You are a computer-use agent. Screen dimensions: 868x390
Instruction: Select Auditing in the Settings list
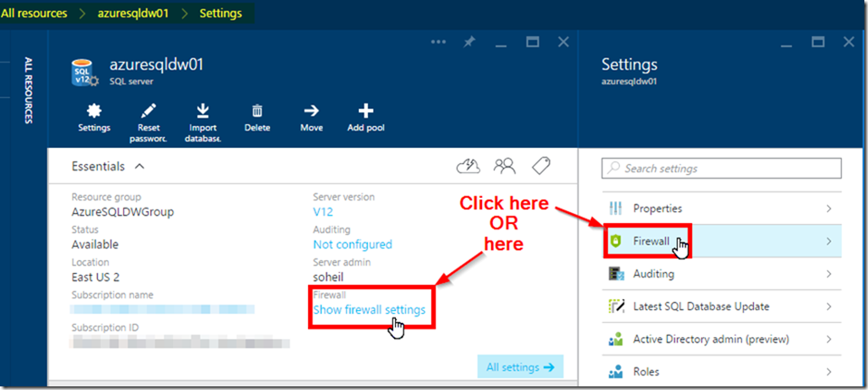pos(722,274)
